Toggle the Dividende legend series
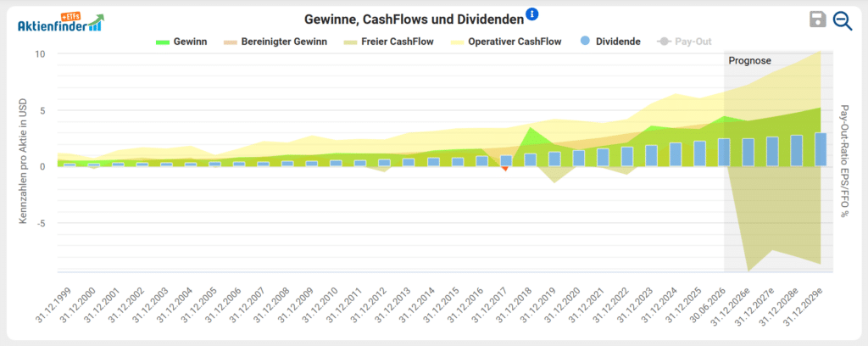The height and width of the screenshot is (346, 868). pos(610,42)
